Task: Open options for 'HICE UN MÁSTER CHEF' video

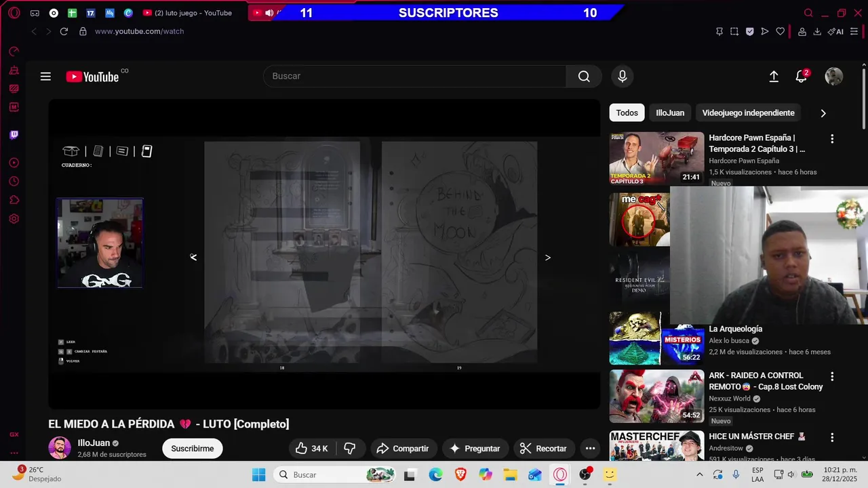Action: click(832, 438)
